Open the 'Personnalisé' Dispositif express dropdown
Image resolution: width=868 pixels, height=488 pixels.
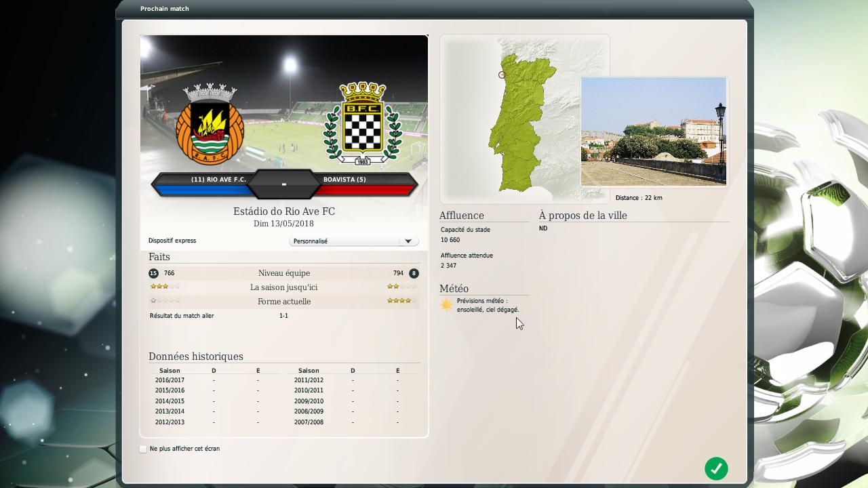(353, 241)
